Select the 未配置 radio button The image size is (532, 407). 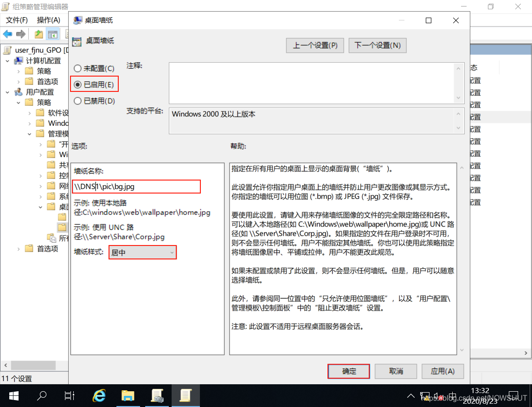coord(77,67)
